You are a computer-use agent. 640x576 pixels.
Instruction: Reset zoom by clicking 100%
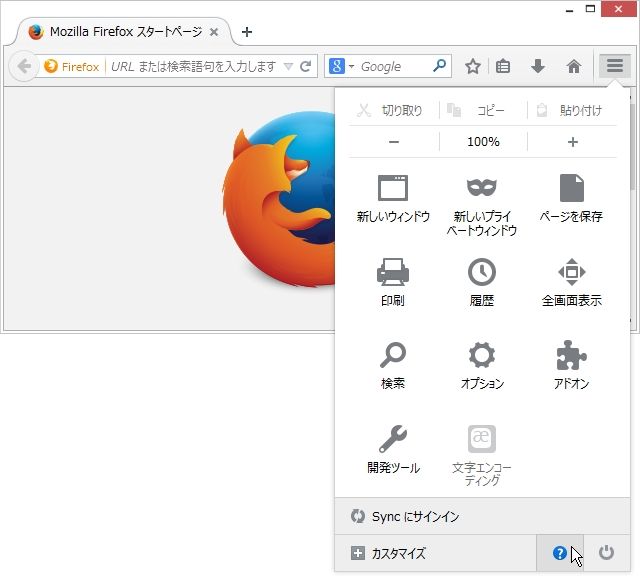(x=483, y=142)
